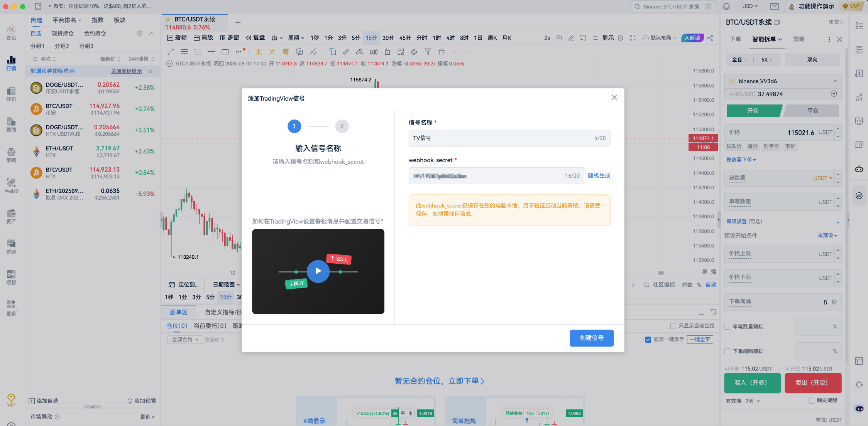Open the 未预设 start condition dropdown
Viewport: 868px width, 426px height.
click(827, 236)
